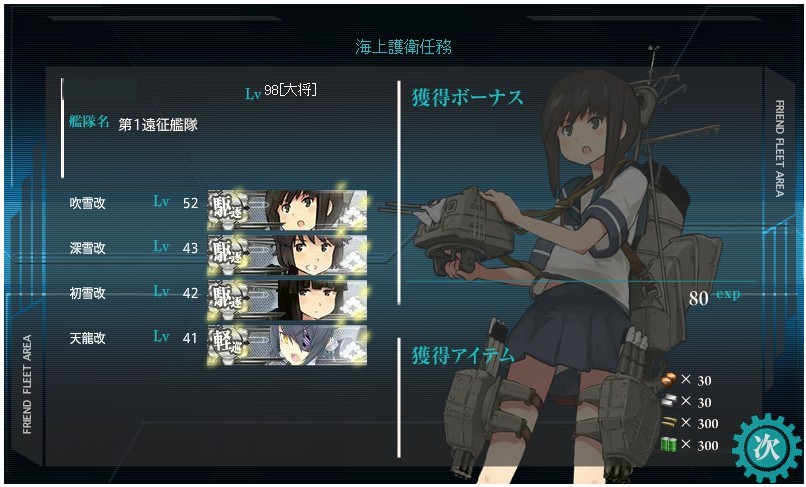Select the fuel resource icon
Image resolution: width=806 pixels, height=487 pixels.
click(669, 445)
